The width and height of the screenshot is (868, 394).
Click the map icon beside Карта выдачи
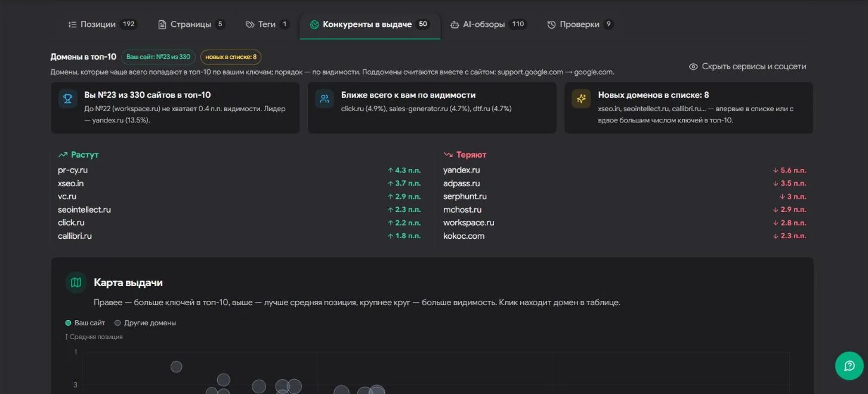coord(76,282)
